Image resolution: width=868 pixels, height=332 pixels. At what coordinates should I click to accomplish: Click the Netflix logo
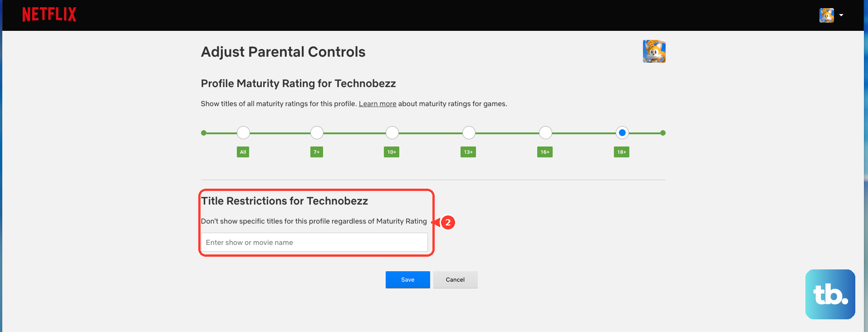point(49,15)
